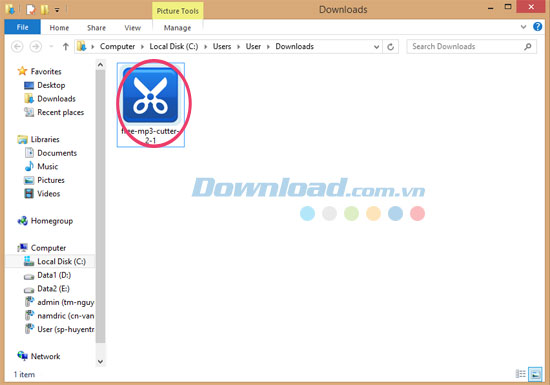Open the Documents library

[x=57, y=153]
